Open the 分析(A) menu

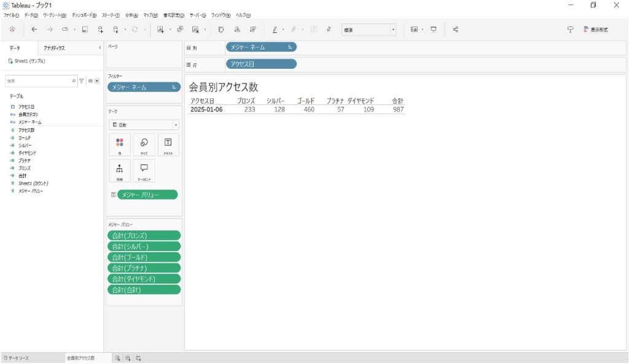click(x=131, y=15)
